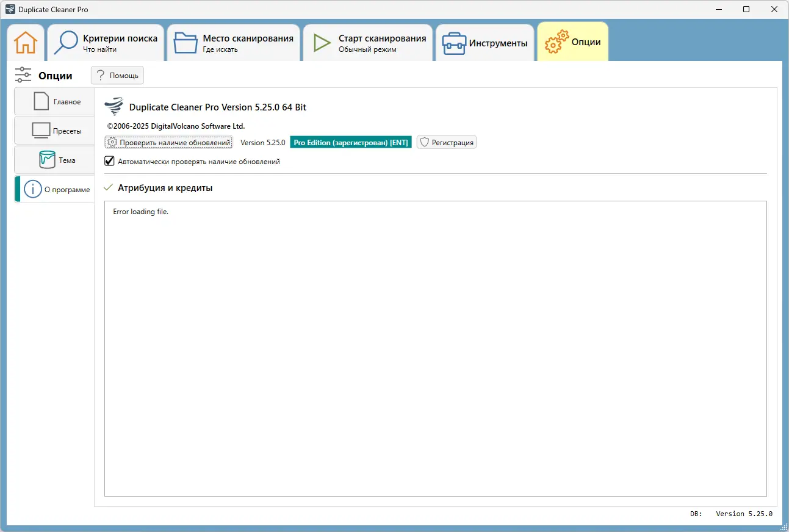Click the Pro Edition registered badge
This screenshot has width=789, height=532.
[x=351, y=142]
